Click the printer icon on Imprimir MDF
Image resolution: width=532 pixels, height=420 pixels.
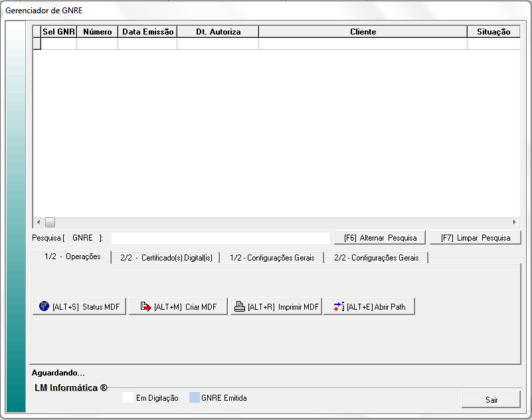point(240,306)
